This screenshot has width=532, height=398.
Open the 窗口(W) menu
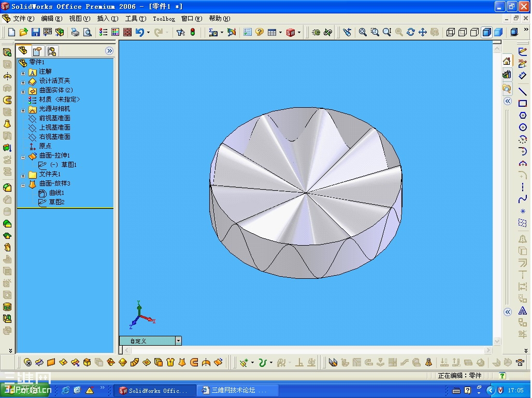pos(192,19)
